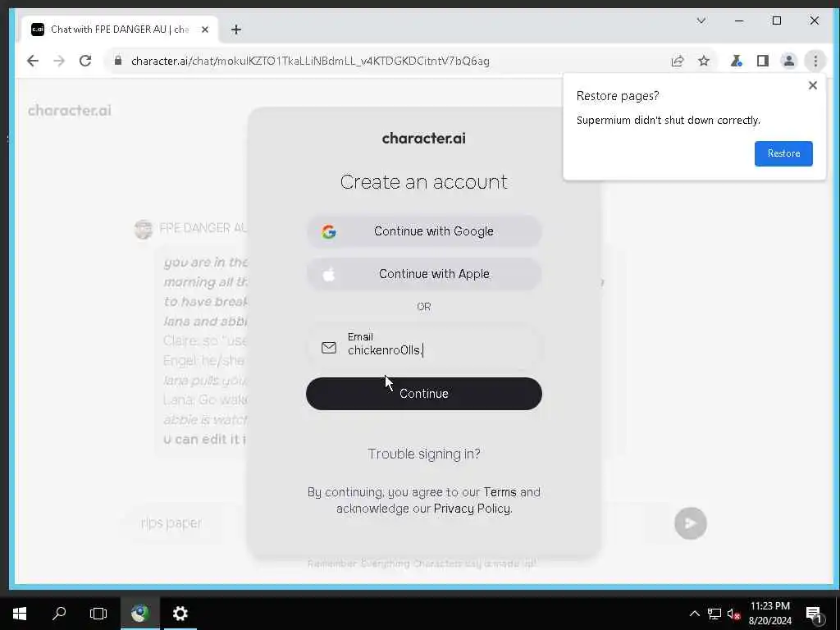Dismiss the Restore pages popup
Image resolution: width=840 pixels, height=630 pixels.
pyautogui.click(x=813, y=85)
